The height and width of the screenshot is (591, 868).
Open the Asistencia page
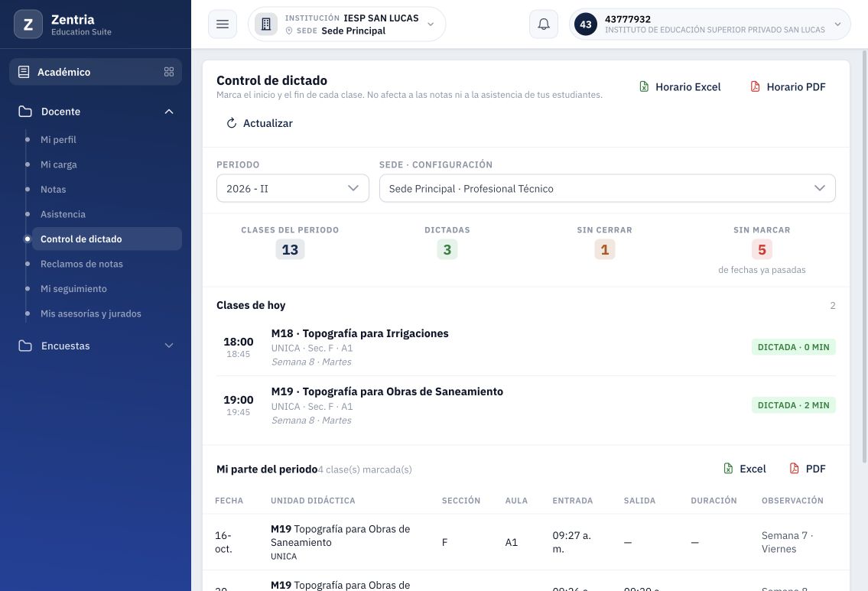pyautogui.click(x=63, y=214)
